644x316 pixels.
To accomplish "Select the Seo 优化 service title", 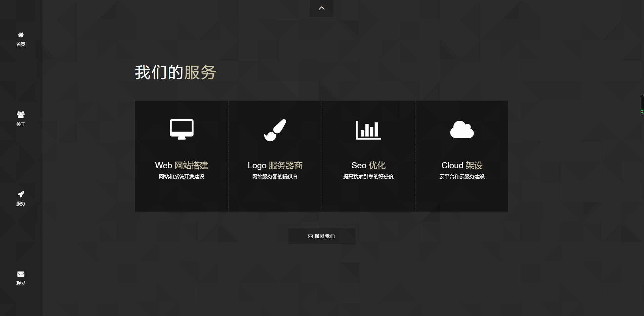I will click(368, 166).
